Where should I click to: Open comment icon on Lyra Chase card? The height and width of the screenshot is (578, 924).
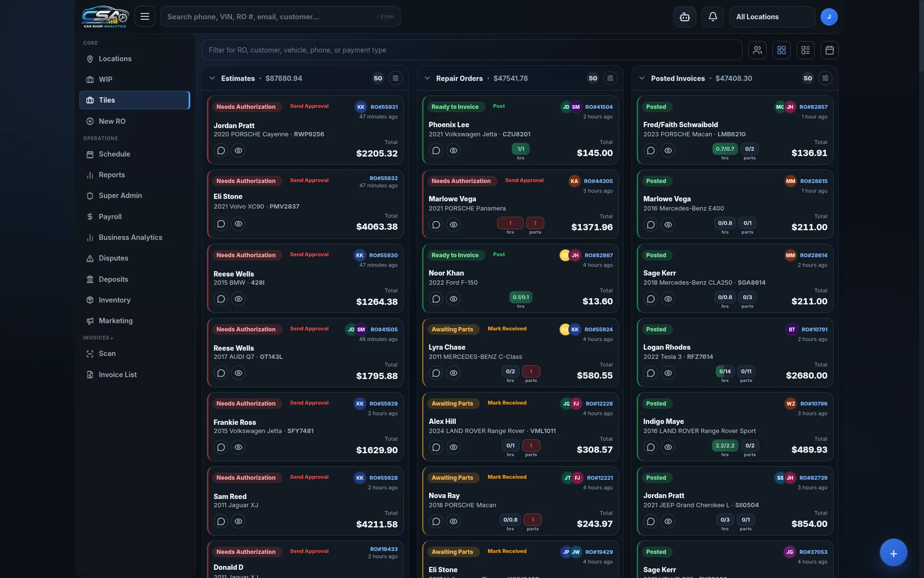[436, 373]
